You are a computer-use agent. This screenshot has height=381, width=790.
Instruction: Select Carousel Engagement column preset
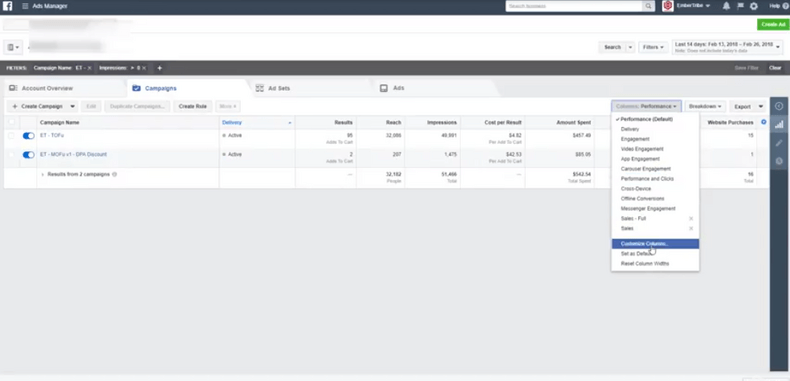[655, 169]
